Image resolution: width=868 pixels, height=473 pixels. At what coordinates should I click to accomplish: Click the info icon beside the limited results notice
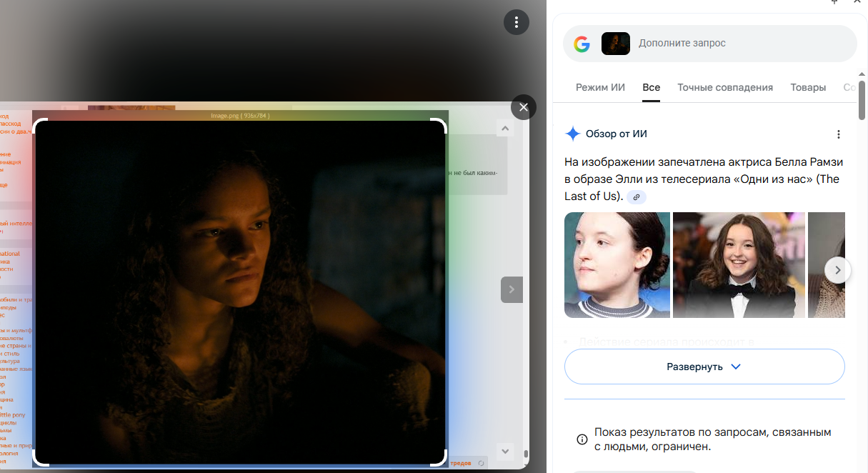click(582, 439)
